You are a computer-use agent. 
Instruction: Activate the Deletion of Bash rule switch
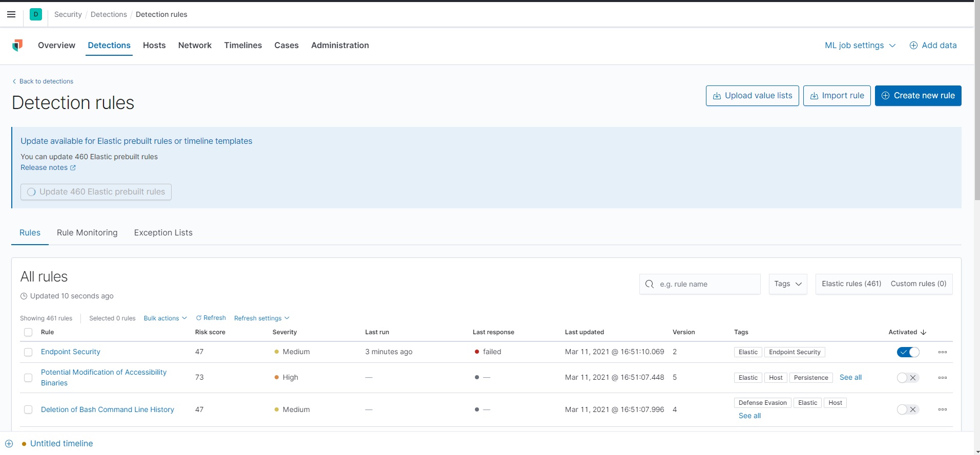[x=908, y=409]
